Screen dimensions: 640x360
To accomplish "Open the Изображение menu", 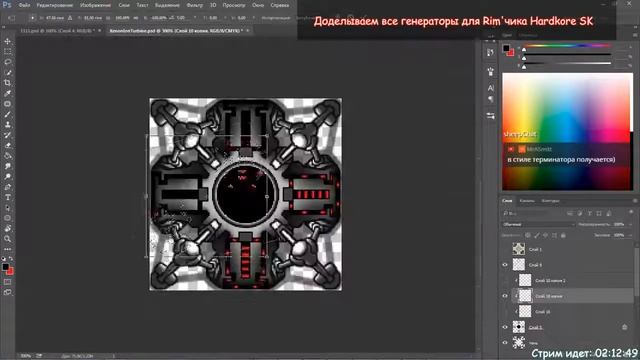I will click(x=96, y=5).
